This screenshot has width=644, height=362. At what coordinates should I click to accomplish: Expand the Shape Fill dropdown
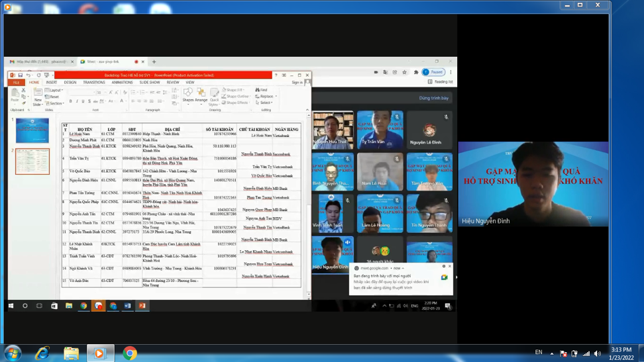(x=235, y=90)
